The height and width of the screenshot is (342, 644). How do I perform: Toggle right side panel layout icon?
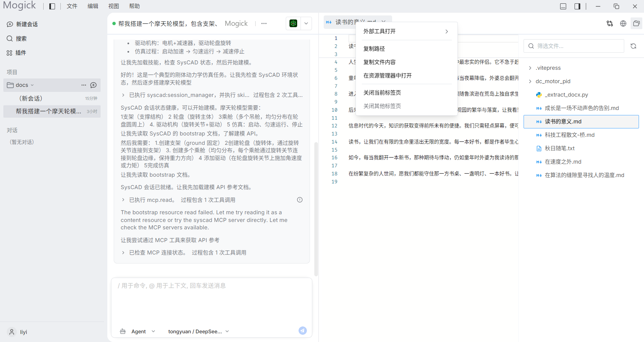(x=577, y=6)
